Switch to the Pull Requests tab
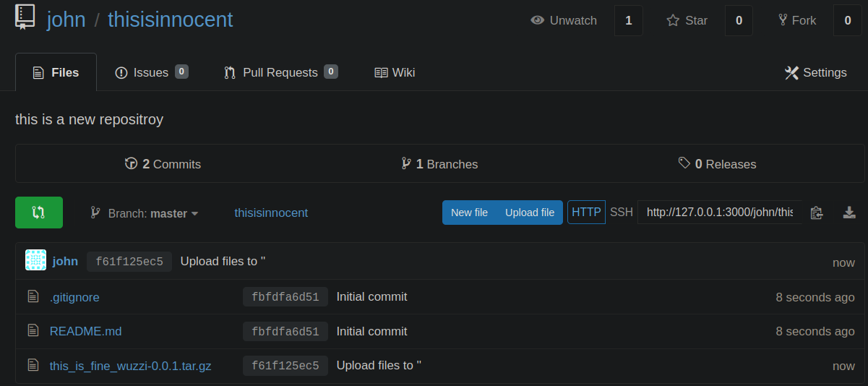The height and width of the screenshot is (386, 868). [x=280, y=72]
